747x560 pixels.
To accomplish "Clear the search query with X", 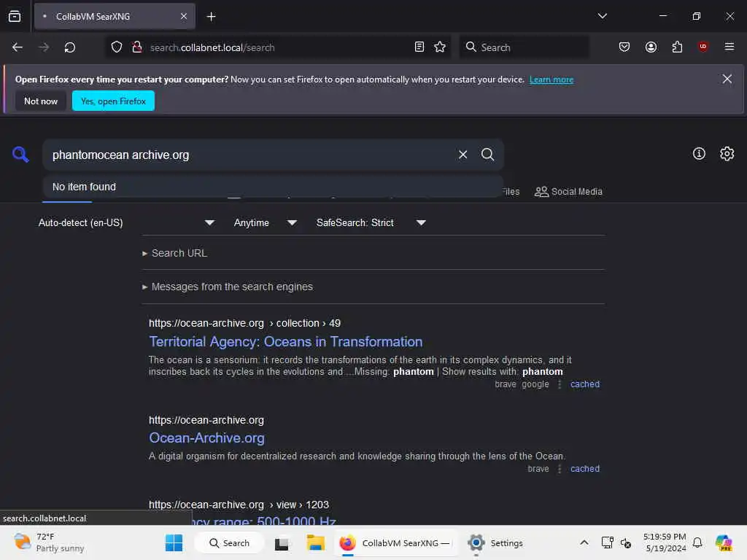I will (462, 155).
